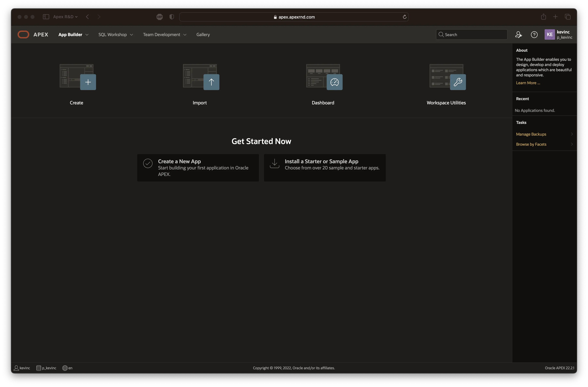The width and height of the screenshot is (588, 387).
Task: Click the Safari address bar showing apex.apexrnd.com
Action: (x=294, y=17)
